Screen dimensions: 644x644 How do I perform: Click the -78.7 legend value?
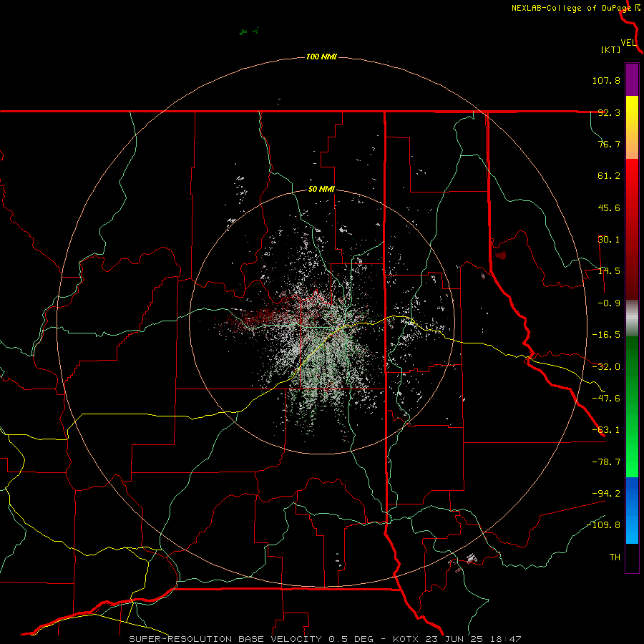606,462
